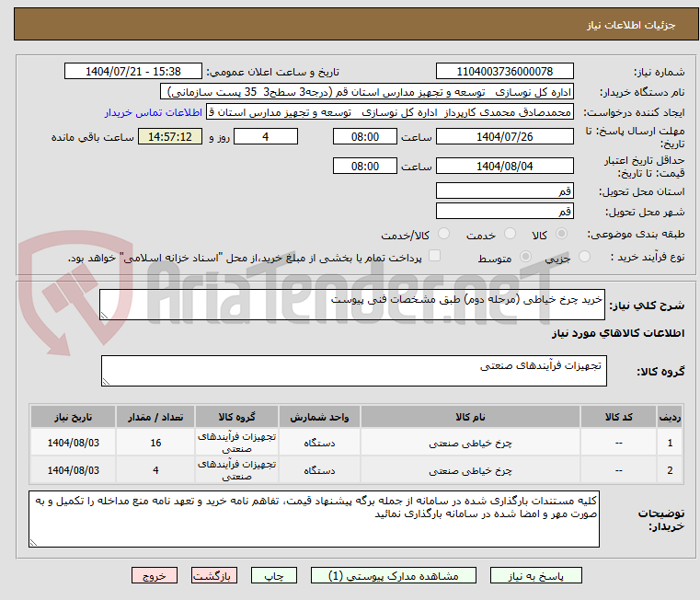Click تجهیزات فرآیندهای صنعتی group in row 2
Viewport: 700px width, 600px height.
point(236,470)
